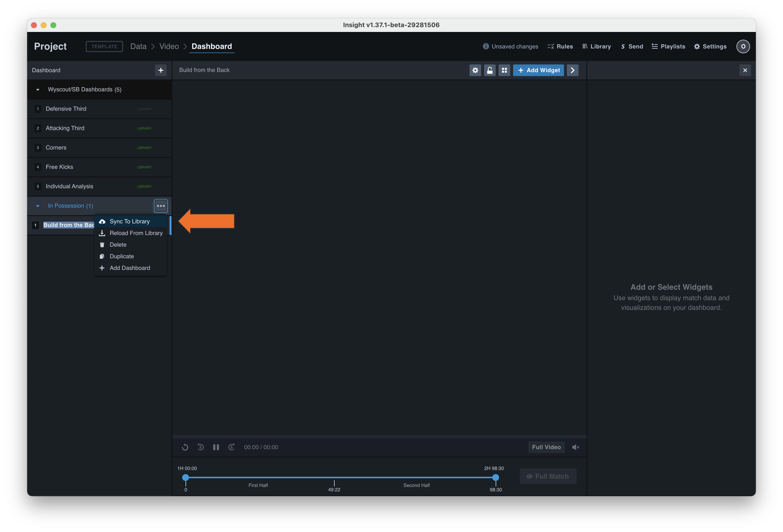
Task: Click the video progress bar above controls
Action: point(379,436)
